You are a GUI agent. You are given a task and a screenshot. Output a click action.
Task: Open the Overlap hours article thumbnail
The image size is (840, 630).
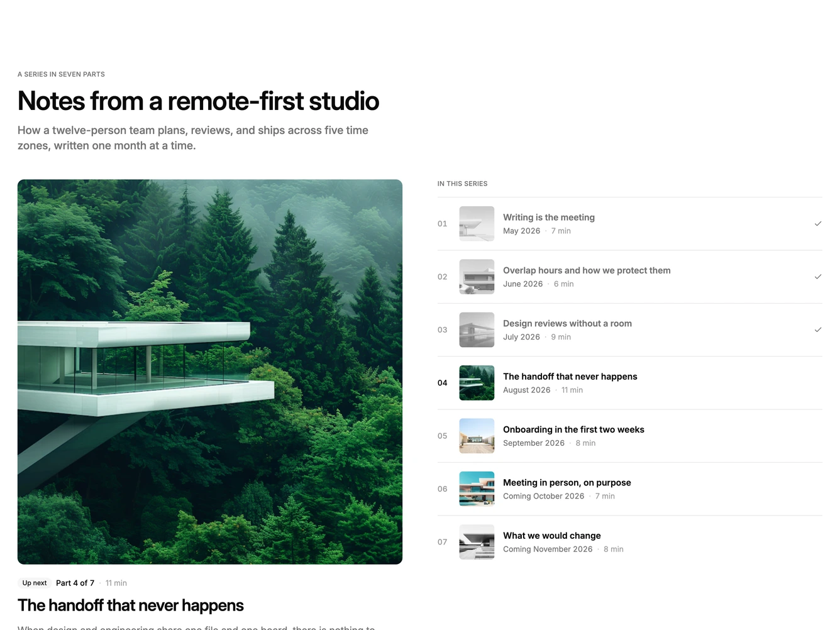477,277
